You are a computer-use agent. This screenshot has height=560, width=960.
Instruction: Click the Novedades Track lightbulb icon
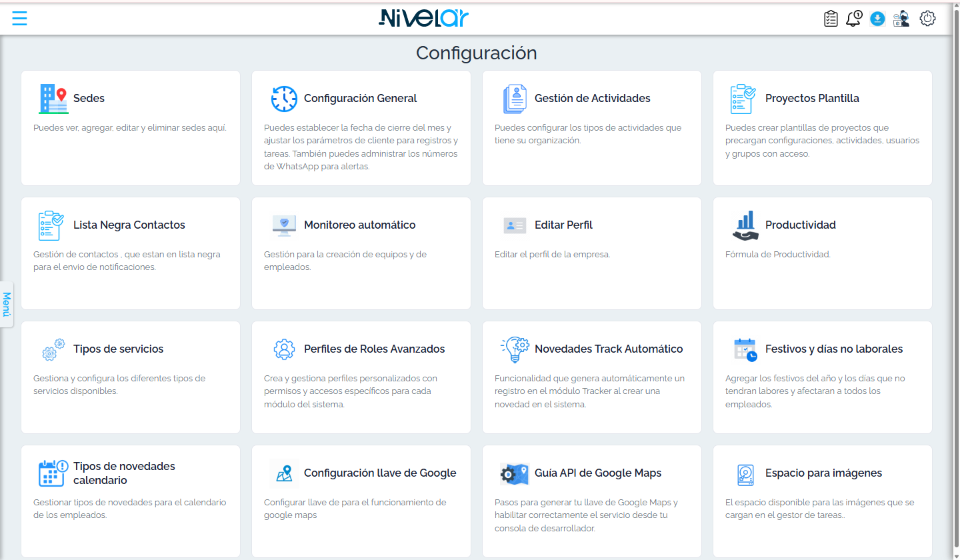pos(514,349)
